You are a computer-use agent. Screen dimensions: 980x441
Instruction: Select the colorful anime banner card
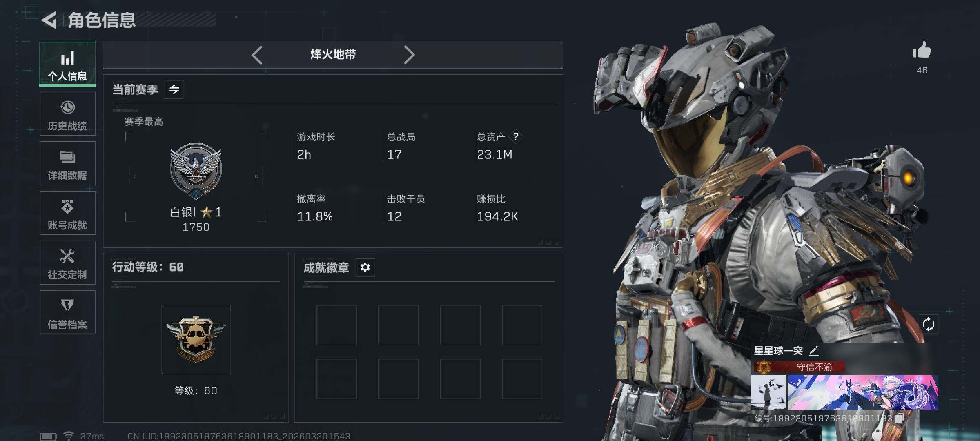click(x=863, y=392)
